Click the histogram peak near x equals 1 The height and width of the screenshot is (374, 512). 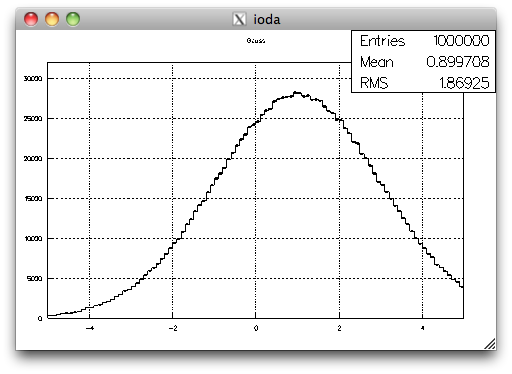297,93
